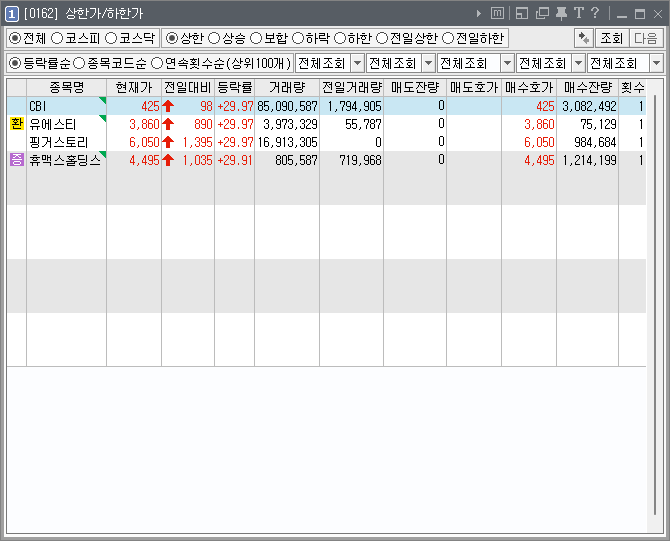This screenshot has width=670, height=541.
Task: Click the red up arrow in 휴맥스홀딩스 row
Action: tap(168, 160)
